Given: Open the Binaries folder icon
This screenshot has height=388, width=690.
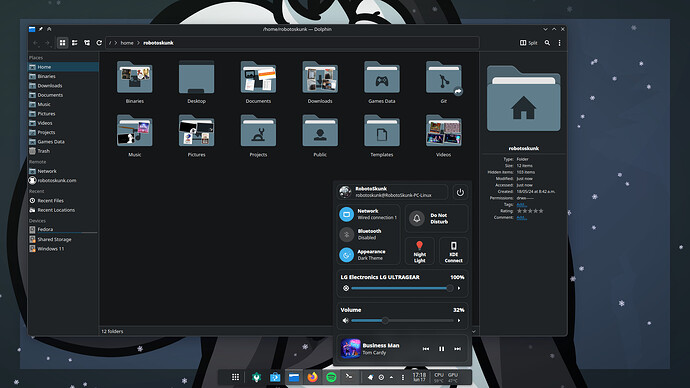Looking at the screenshot, I should point(135,78).
